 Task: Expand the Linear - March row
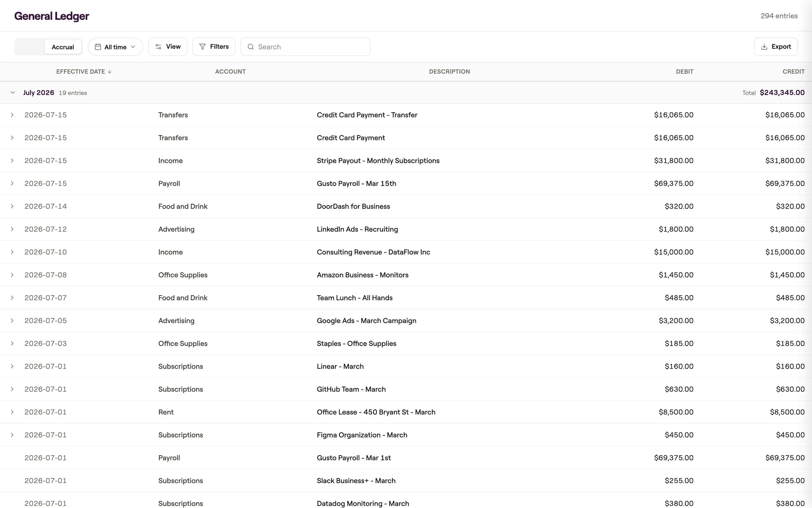tap(12, 366)
